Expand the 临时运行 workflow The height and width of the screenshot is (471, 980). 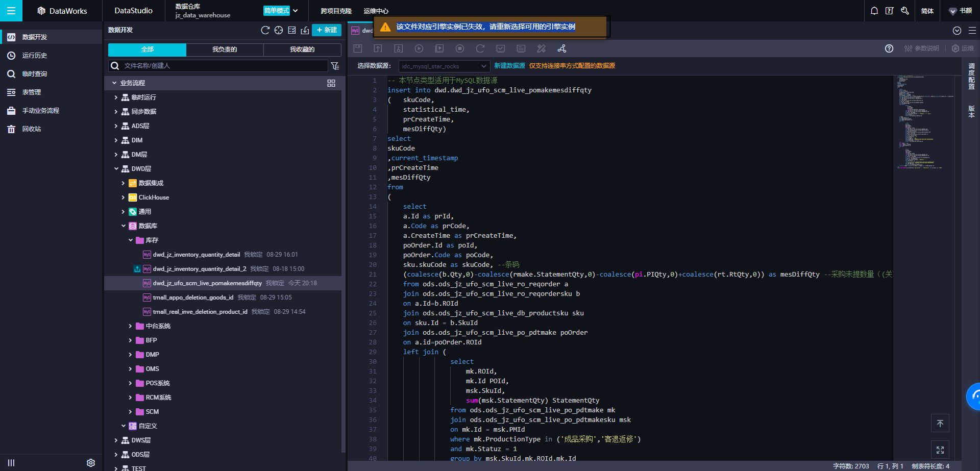pos(116,97)
